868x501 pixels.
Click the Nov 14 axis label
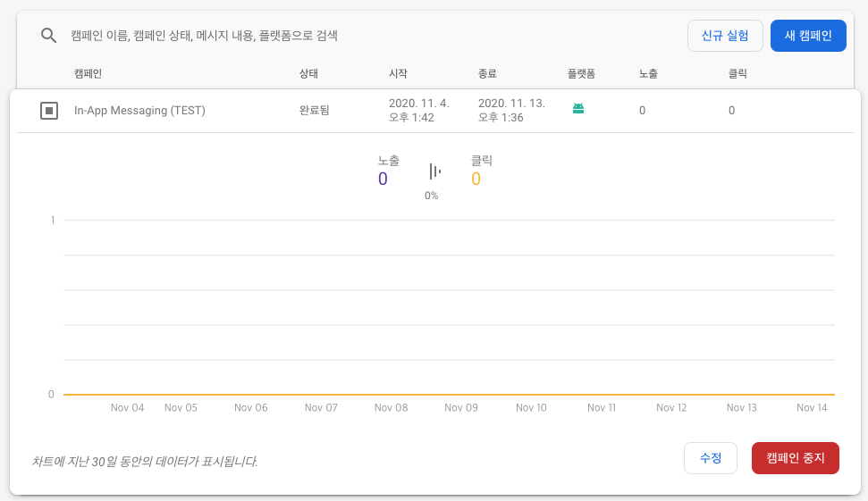812,408
